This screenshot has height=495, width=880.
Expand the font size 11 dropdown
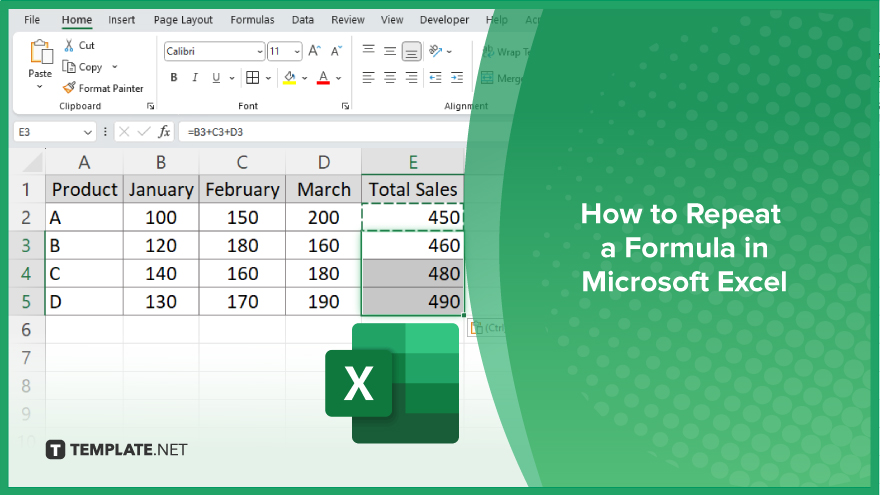coord(296,52)
